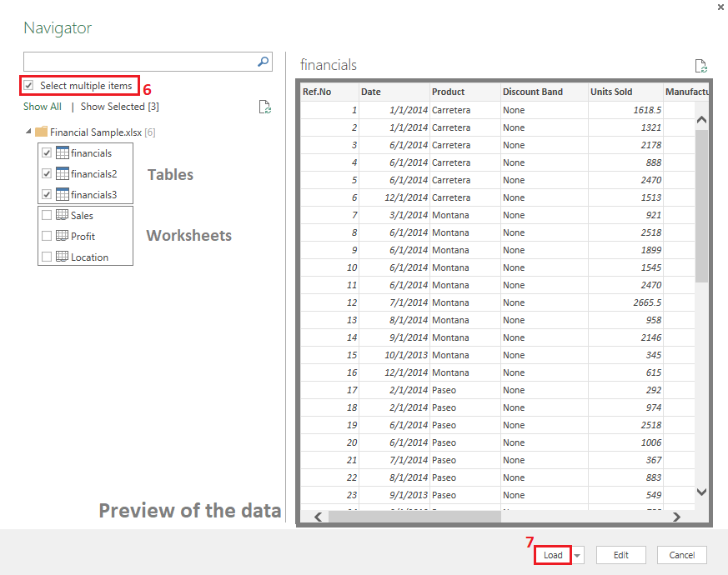Click the financials2 table icon
The image size is (728, 575).
(62, 174)
